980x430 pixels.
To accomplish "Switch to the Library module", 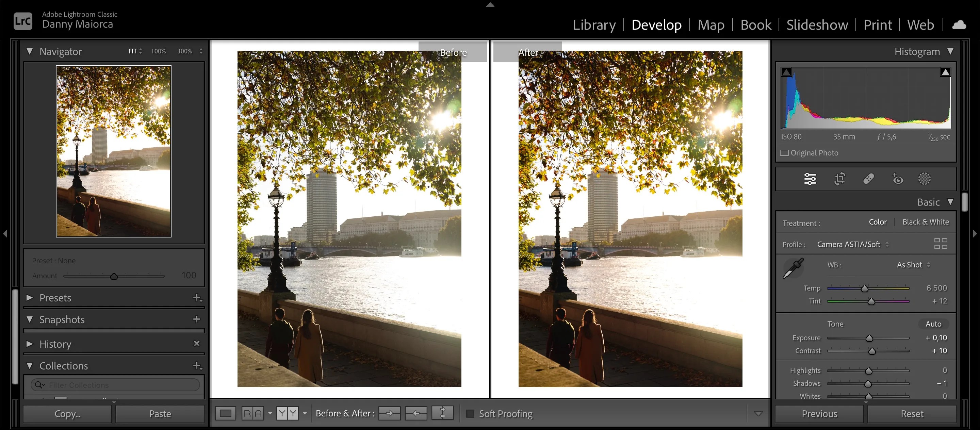I will pos(594,25).
